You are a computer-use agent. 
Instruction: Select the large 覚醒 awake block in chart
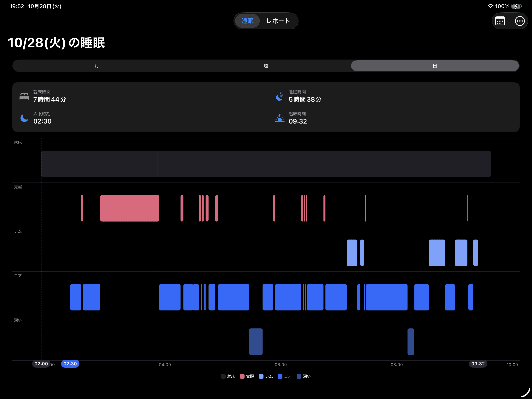tap(130, 208)
